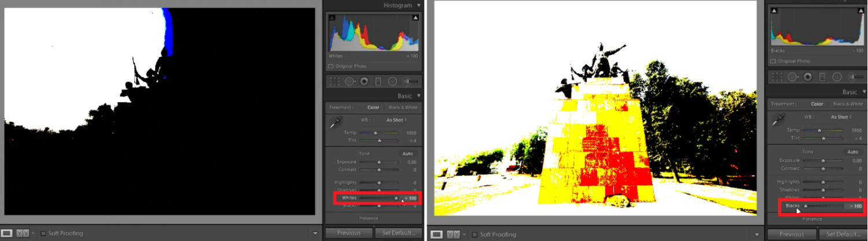Image resolution: width=868 pixels, height=241 pixels.
Task: Open WB As Shot dropdown in left panel
Action: (x=396, y=120)
